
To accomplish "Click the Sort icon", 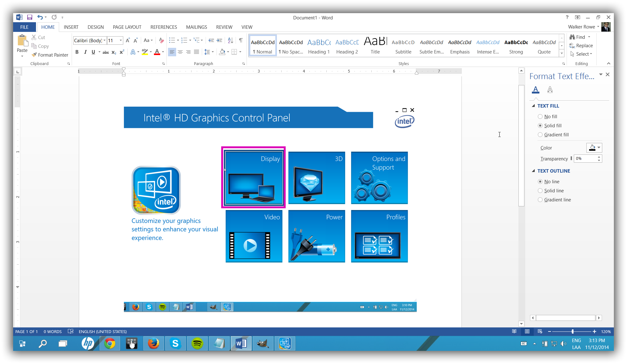I will click(230, 40).
